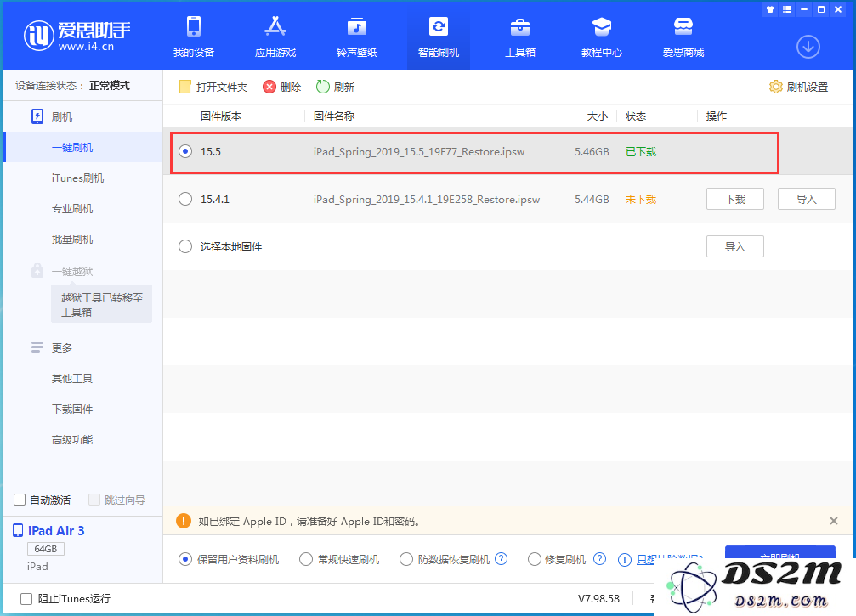Visit the 爱思商城 store
This screenshot has width=856, height=616.
[x=683, y=37]
